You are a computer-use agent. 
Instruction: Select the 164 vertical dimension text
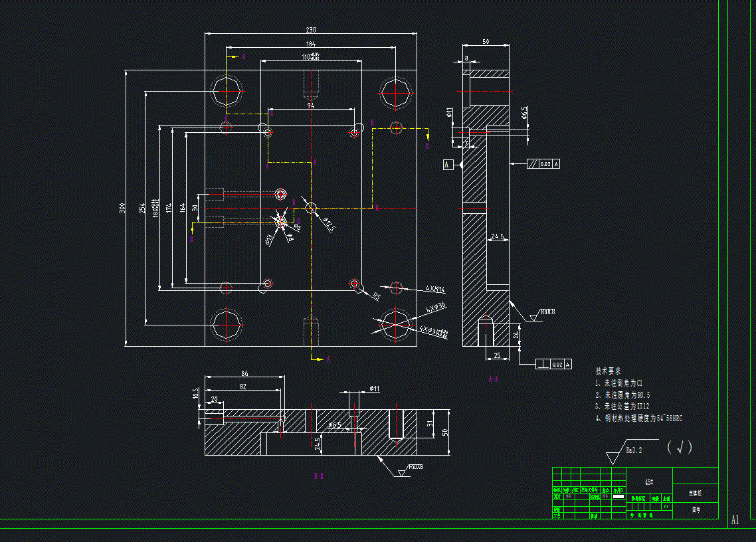[182, 209]
